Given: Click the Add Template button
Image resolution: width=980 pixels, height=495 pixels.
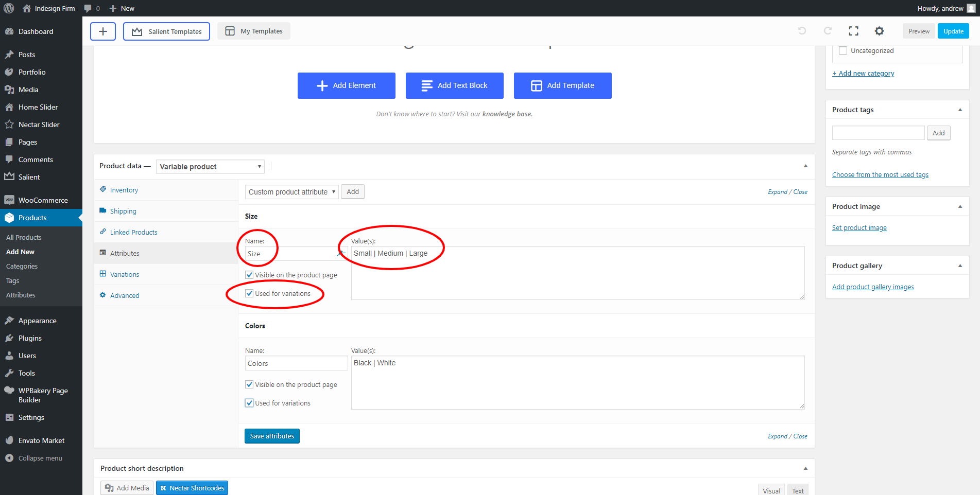Looking at the screenshot, I should click(x=562, y=85).
